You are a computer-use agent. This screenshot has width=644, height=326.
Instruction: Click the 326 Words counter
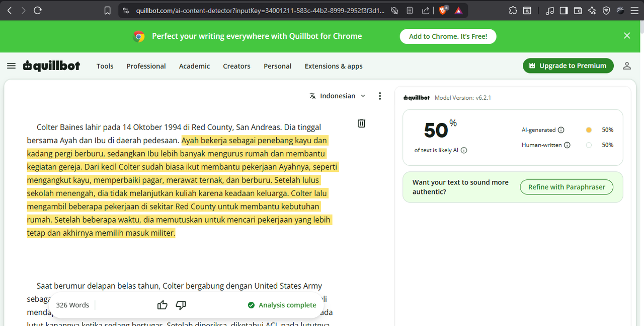[x=72, y=305]
